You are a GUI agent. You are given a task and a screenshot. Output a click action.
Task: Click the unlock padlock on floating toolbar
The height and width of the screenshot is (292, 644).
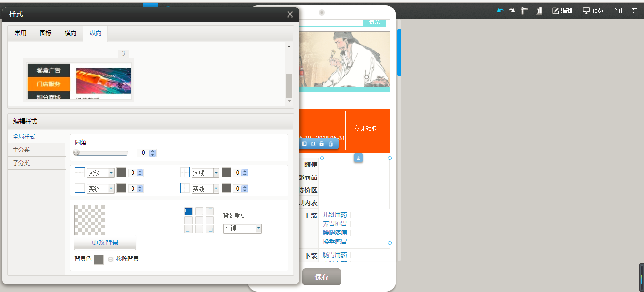coord(322,143)
